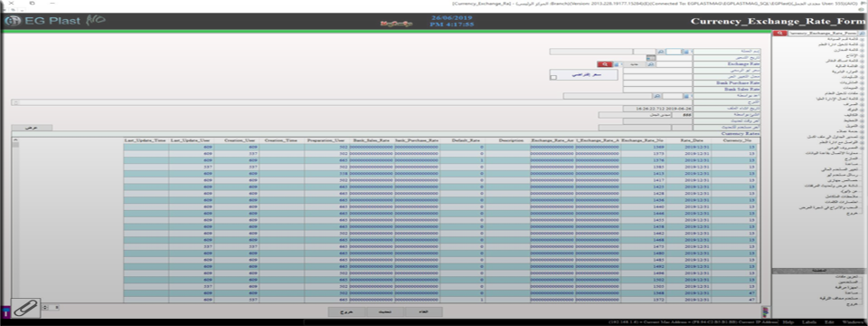
Task: Expand the التخطيط tree node
Action: [862, 120]
